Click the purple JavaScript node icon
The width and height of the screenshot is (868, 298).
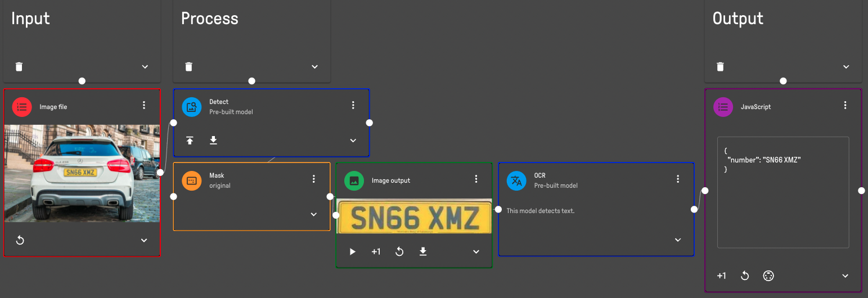click(x=723, y=107)
